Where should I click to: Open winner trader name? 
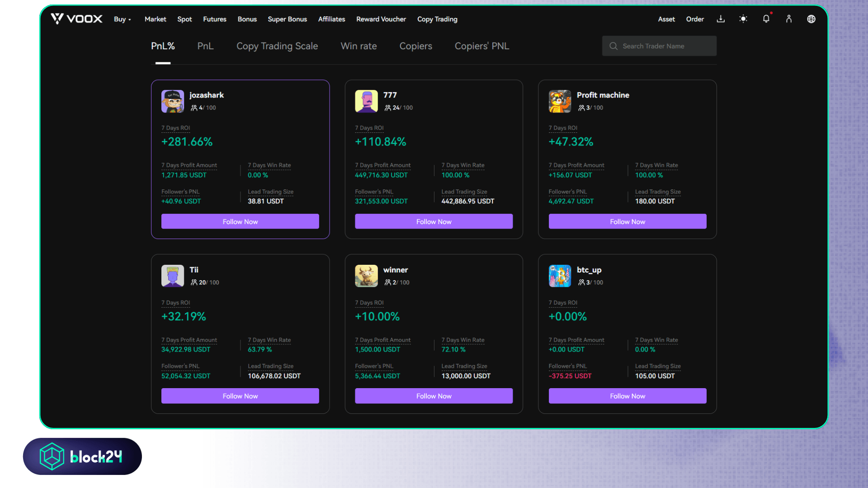(396, 270)
